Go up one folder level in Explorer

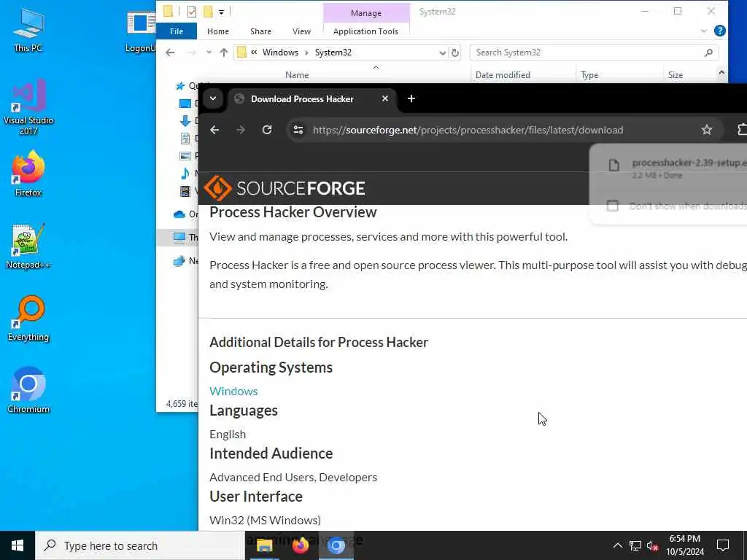pos(224,52)
